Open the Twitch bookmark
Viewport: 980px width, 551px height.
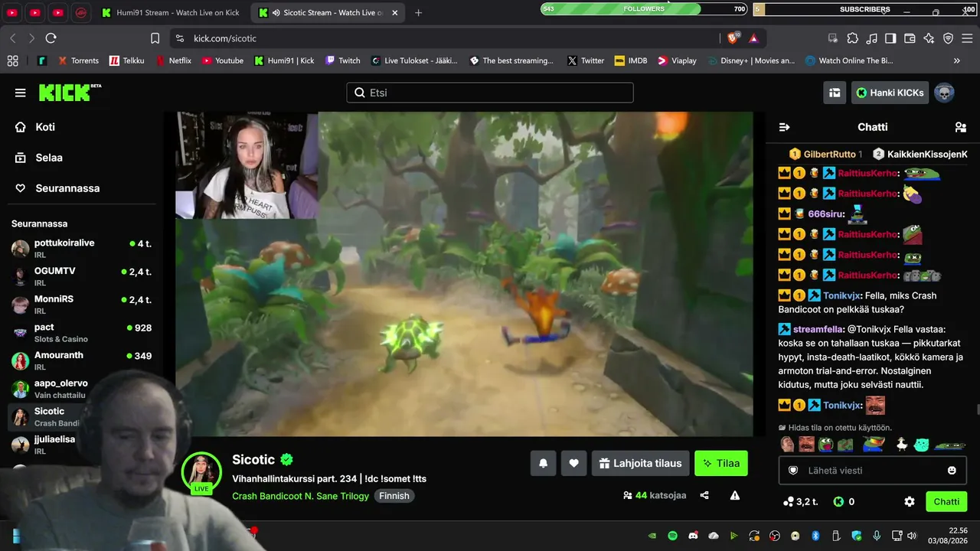click(x=342, y=60)
